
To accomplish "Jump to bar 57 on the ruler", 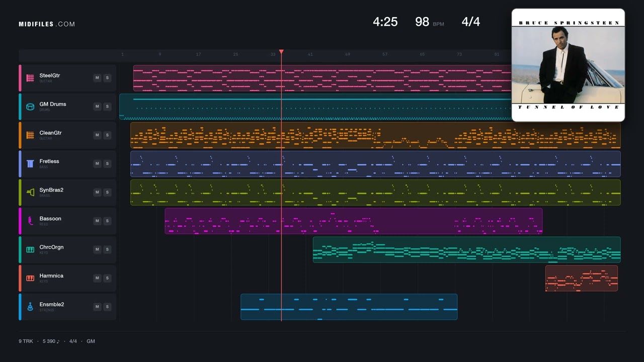I will (x=384, y=54).
